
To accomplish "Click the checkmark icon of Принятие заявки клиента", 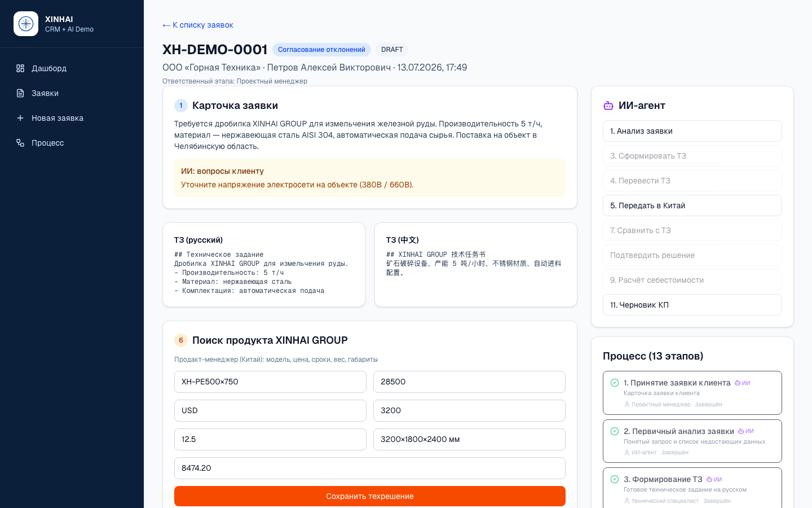I will coord(615,383).
